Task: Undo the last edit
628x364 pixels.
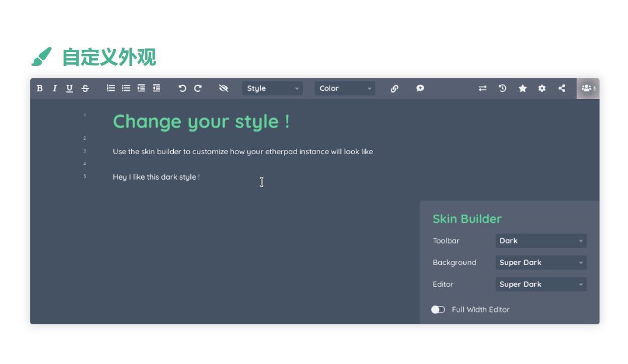Action: [182, 88]
